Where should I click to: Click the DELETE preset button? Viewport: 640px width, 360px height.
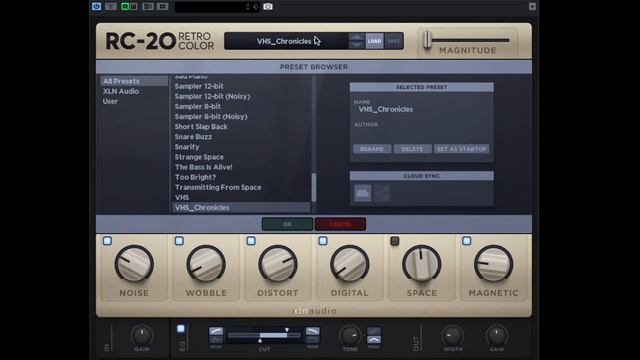(412, 149)
